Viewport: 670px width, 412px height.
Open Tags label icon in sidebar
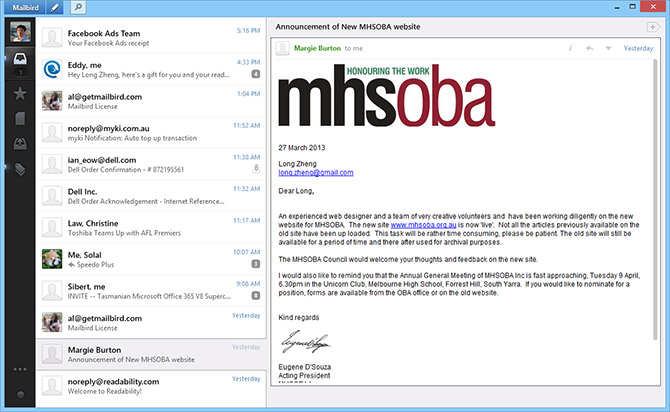pos(20,169)
